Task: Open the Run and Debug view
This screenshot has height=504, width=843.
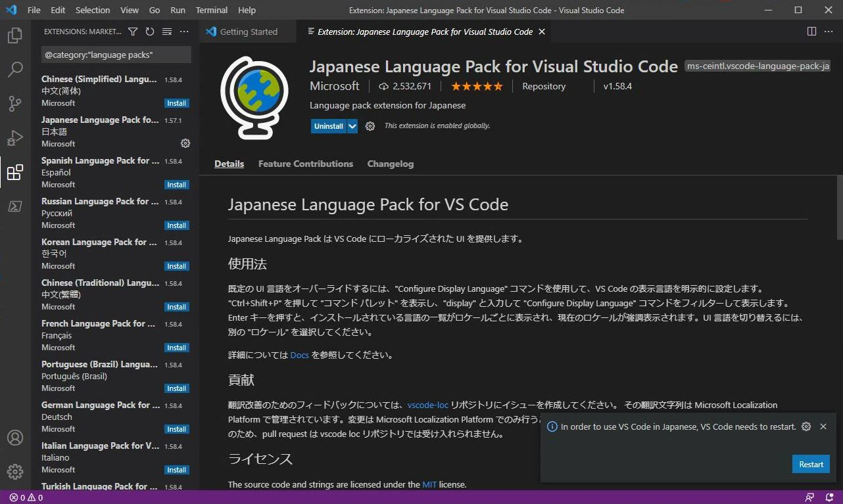Action: point(14,138)
